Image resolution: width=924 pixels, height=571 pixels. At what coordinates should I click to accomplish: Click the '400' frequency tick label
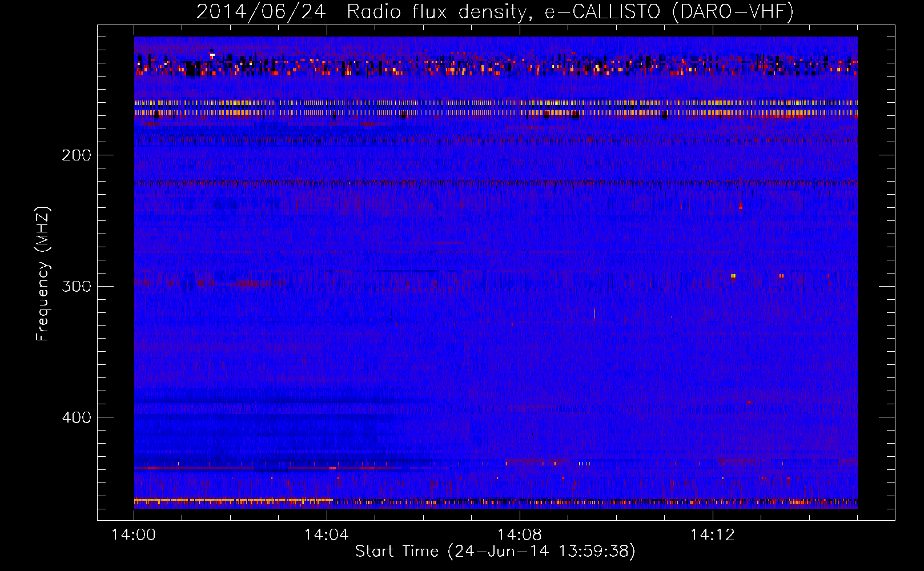coord(77,417)
